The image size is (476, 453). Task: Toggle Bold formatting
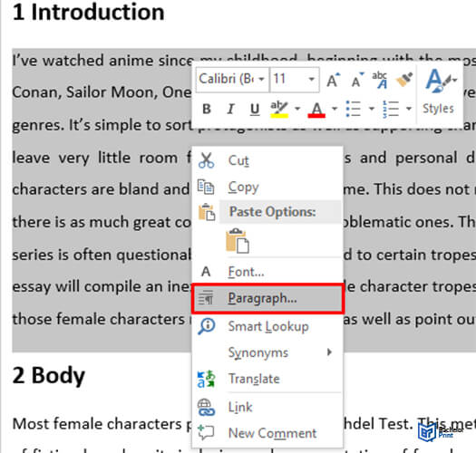[207, 109]
